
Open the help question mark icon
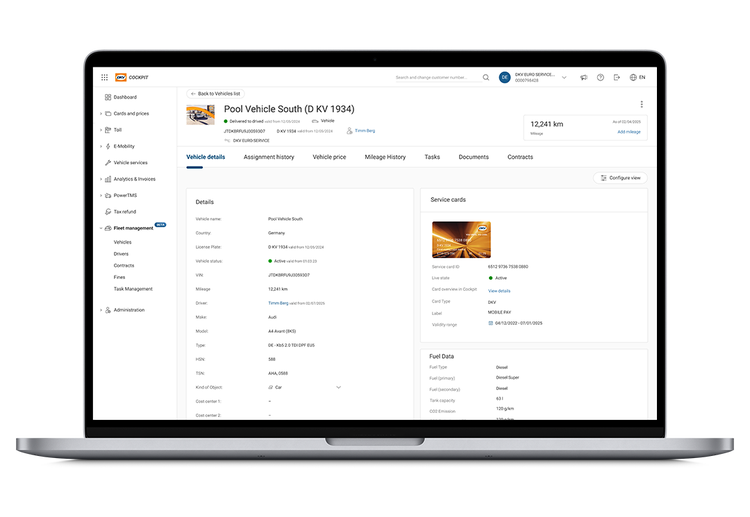[x=600, y=77]
